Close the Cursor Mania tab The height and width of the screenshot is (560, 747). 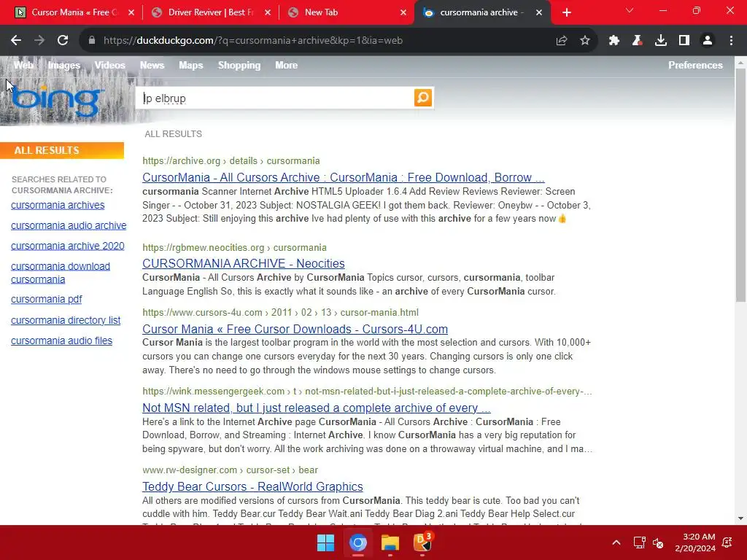[x=131, y=12]
